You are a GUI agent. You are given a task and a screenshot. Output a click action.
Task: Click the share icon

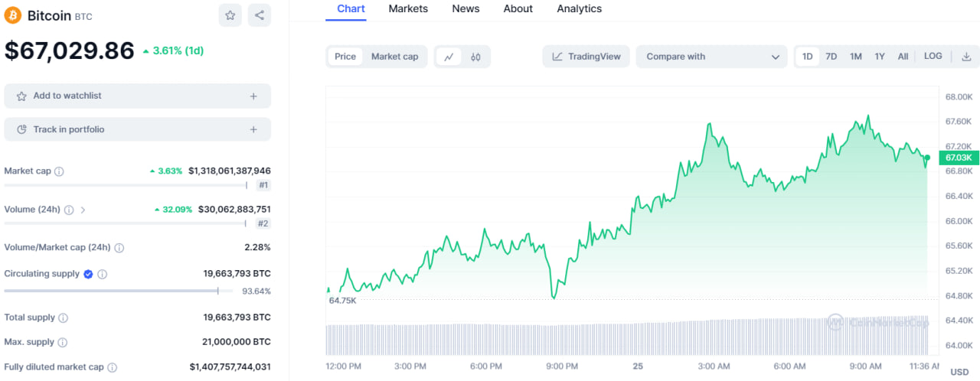tap(260, 15)
